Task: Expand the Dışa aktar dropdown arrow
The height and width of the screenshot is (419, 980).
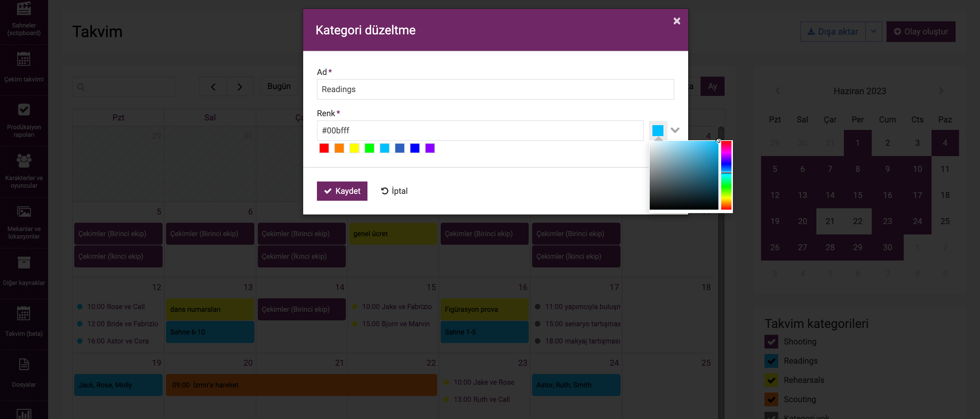Action: point(873,32)
